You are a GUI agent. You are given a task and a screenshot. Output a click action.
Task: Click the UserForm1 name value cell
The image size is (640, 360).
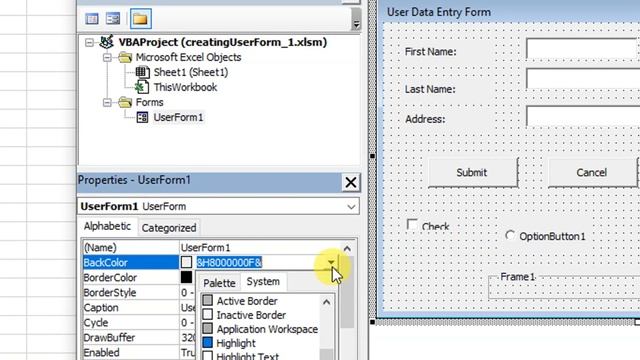[260, 248]
